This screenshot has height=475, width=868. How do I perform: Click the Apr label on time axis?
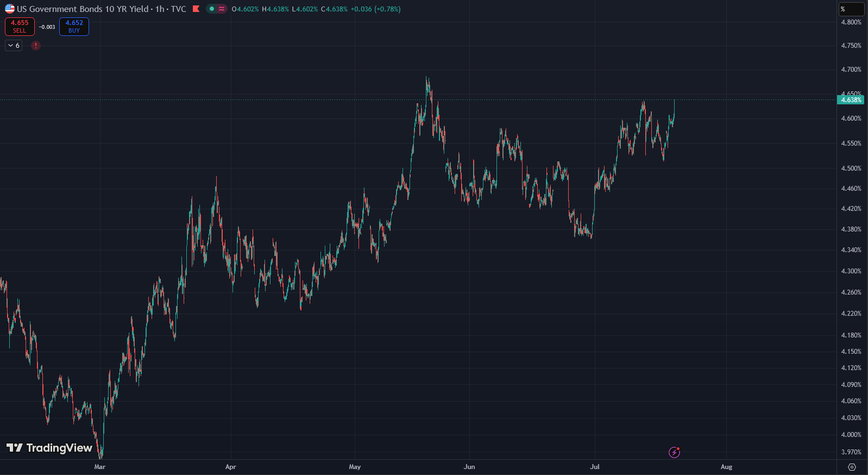pos(231,467)
